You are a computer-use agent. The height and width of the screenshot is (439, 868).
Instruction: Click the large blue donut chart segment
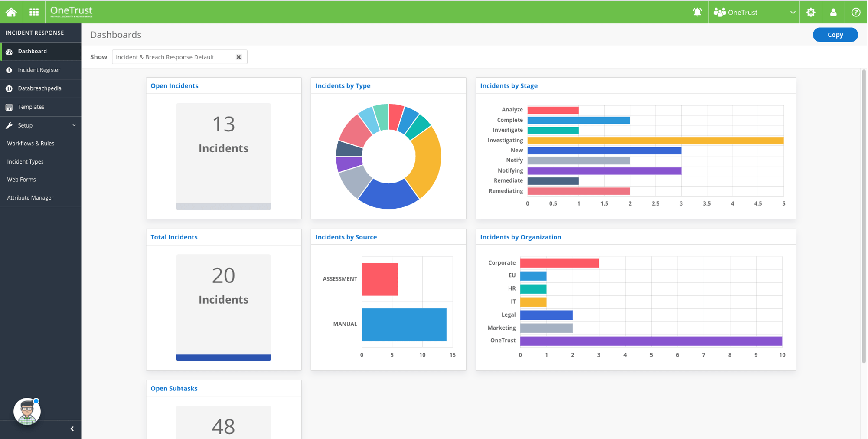(x=388, y=194)
